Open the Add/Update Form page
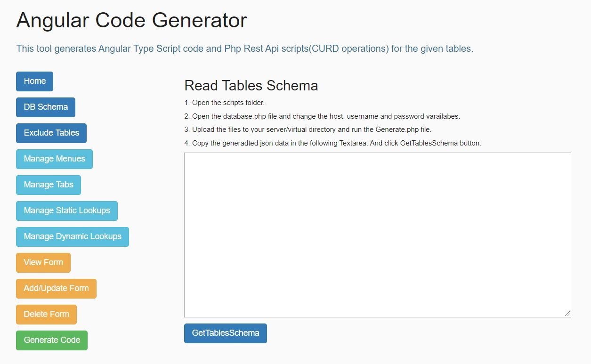 56,289
